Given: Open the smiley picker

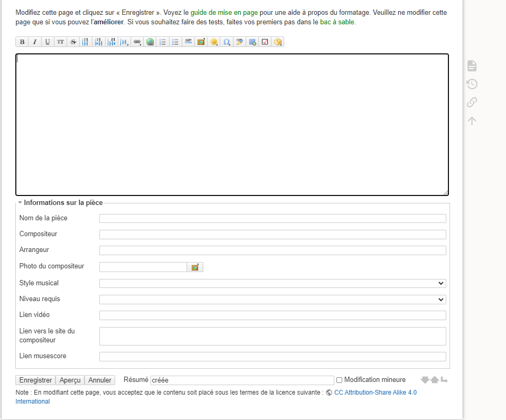Looking at the screenshot, I should click(x=214, y=42).
